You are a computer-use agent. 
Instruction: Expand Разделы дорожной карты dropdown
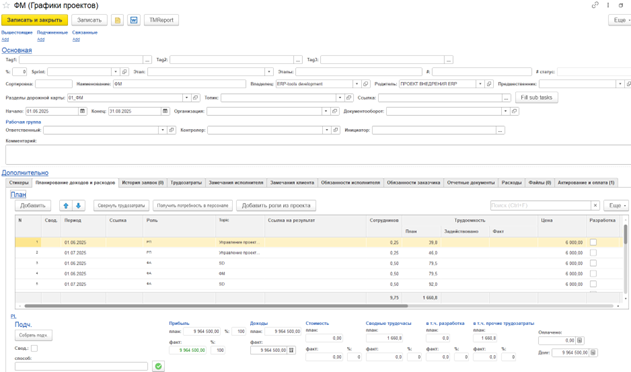coord(186,97)
